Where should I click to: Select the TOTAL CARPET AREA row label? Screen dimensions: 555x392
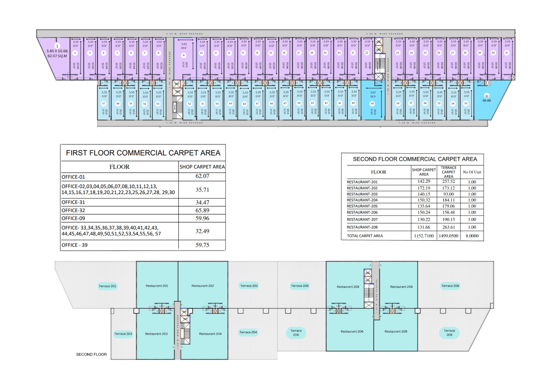(x=365, y=236)
